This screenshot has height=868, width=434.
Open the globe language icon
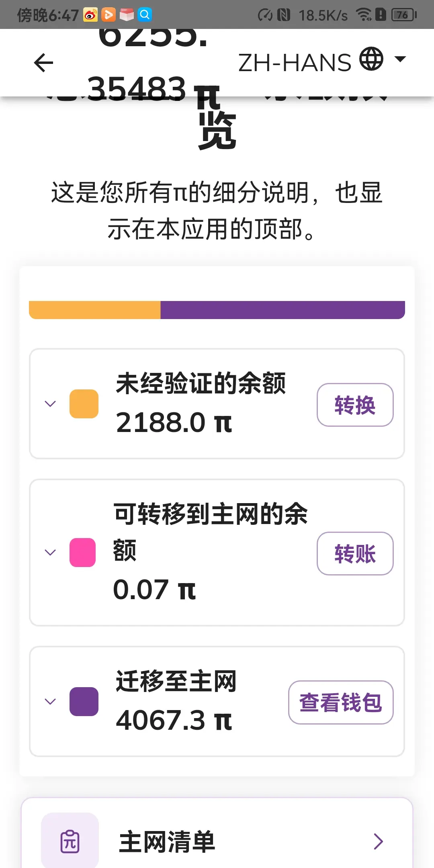pos(371,59)
